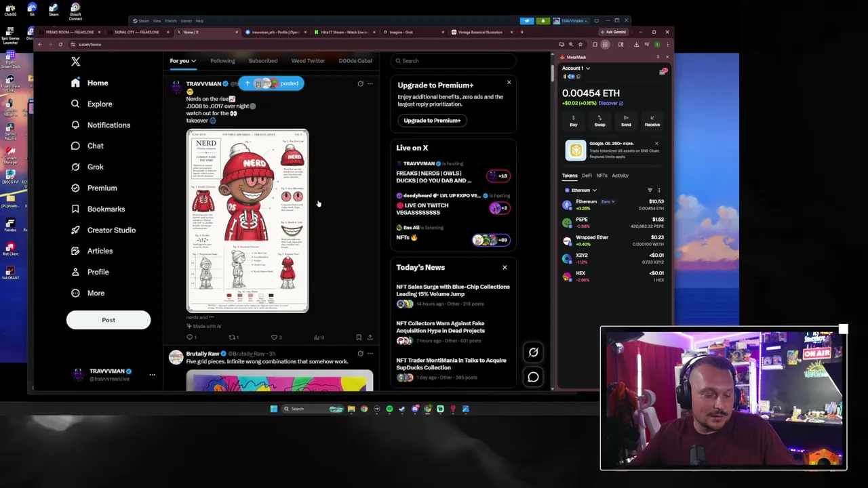Click Upgrade to Premium+ button

[x=432, y=121]
